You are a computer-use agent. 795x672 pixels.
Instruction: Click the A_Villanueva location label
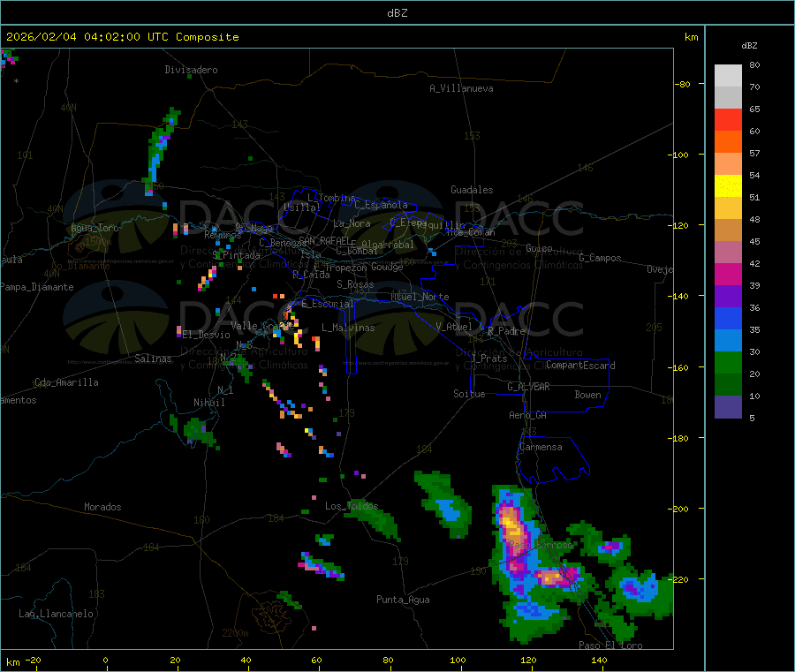coord(461,88)
